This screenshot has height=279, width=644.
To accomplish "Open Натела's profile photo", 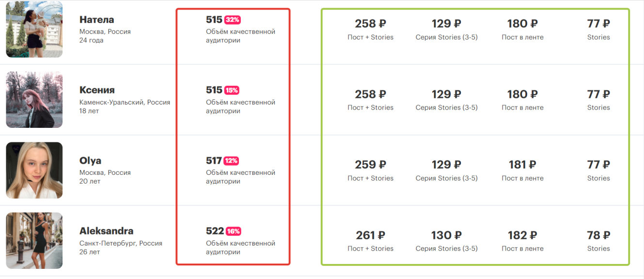I will click(34, 29).
